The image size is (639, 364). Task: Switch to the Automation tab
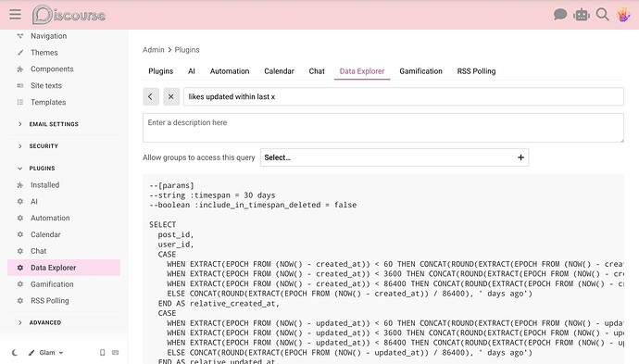click(x=230, y=71)
